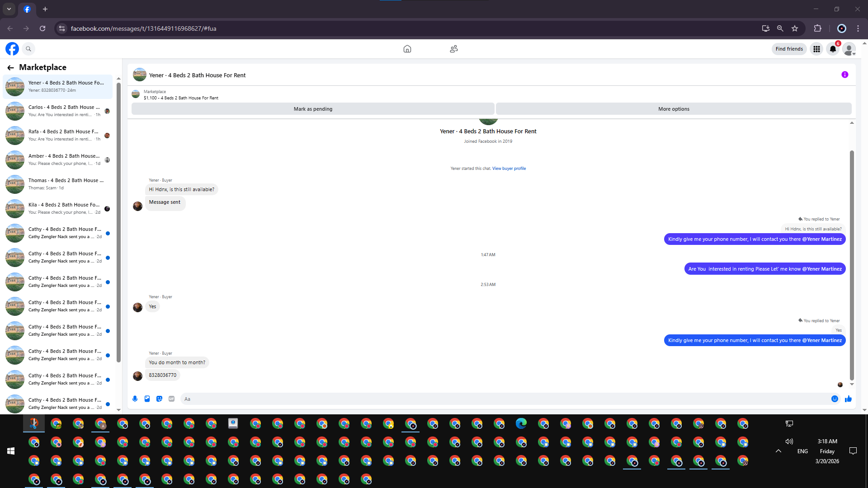
Task: Open the Facebook notifications bell
Action: (x=832, y=49)
